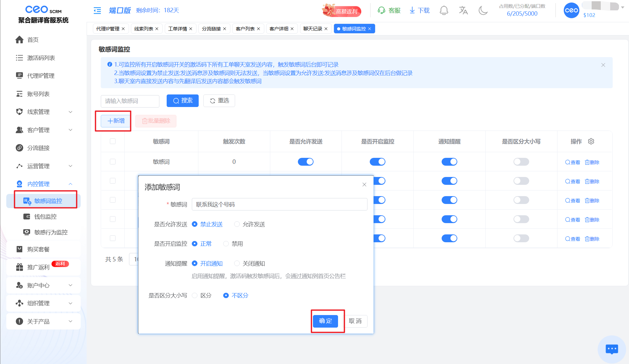629x364 pixels.
Task: Toggle dark mode moon icon
Action: pos(483,11)
